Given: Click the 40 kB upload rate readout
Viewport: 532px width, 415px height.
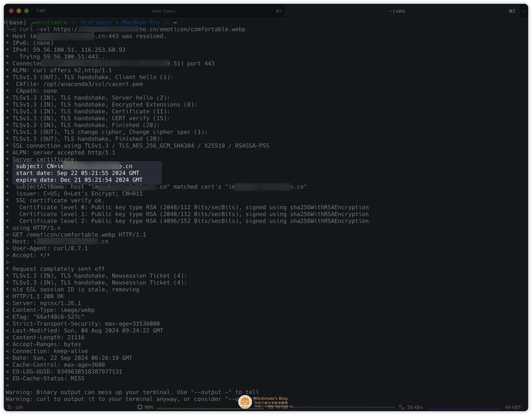Looking at the screenshot, I should pyautogui.click(x=513, y=407).
